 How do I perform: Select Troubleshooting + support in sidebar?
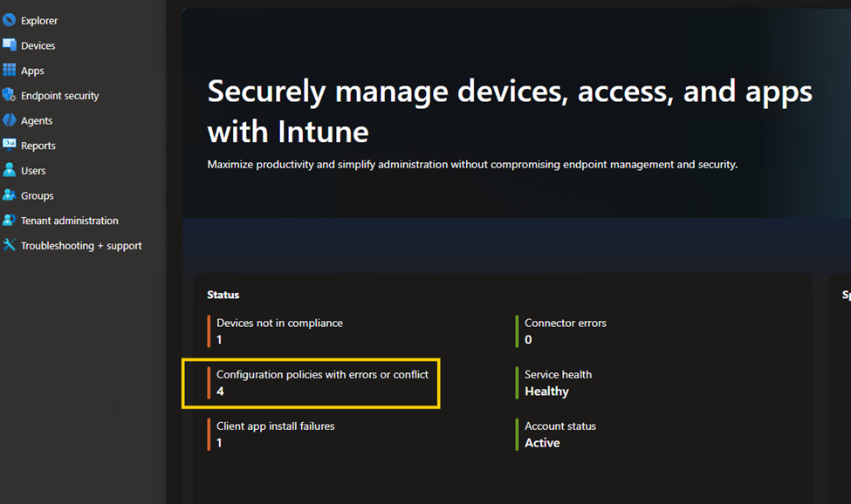(x=81, y=246)
